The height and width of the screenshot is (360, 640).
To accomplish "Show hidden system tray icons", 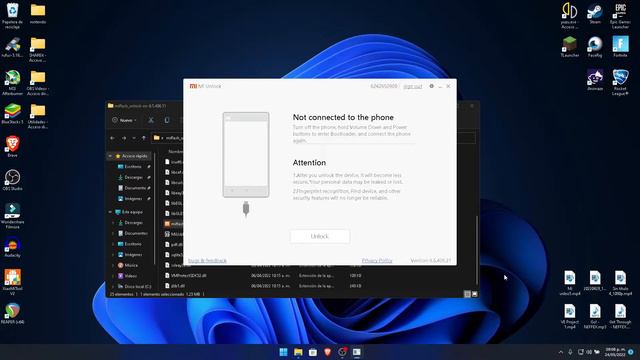I will coord(560,352).
